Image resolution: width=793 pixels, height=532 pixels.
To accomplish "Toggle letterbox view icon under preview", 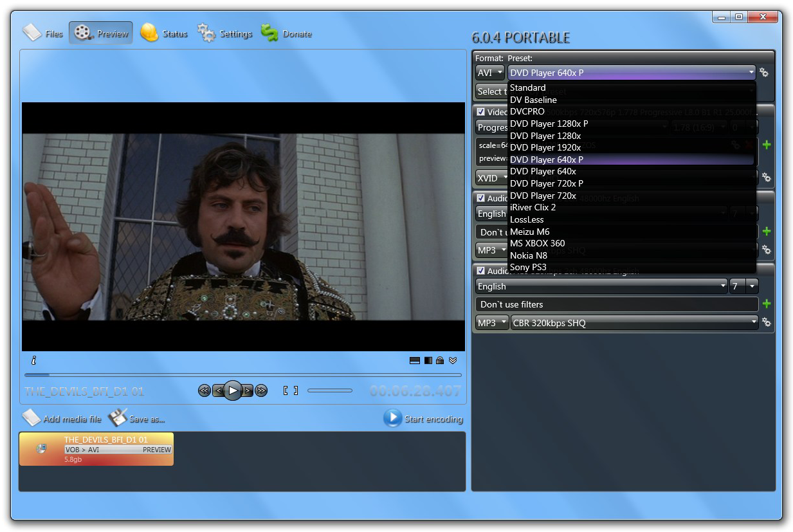I will pyautogui.click(x=415, y=360).
